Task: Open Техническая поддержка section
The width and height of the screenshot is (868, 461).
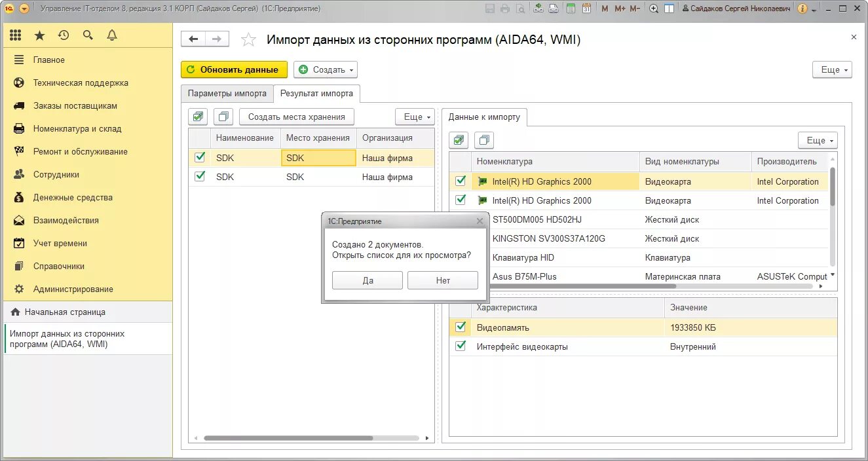Action: point(88,83)
